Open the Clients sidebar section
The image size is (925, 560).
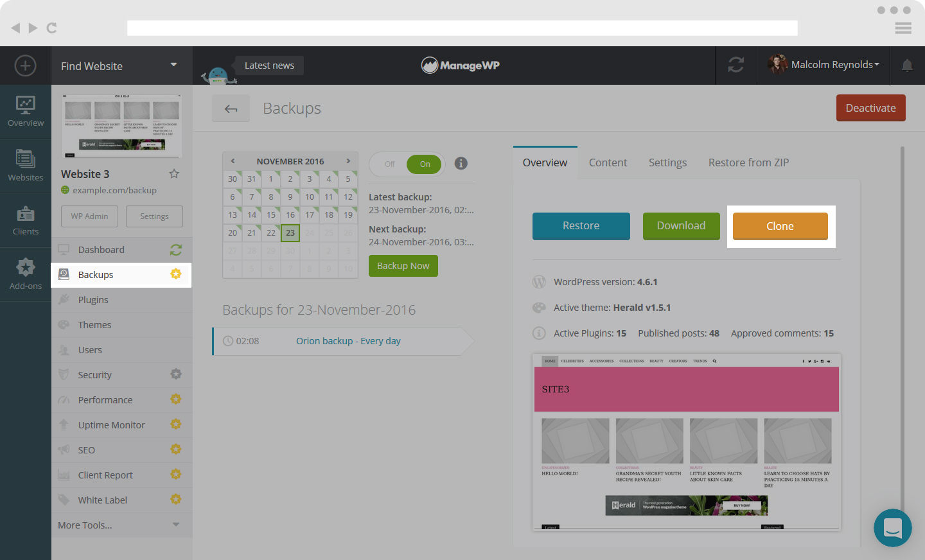(x=26, y=220)
